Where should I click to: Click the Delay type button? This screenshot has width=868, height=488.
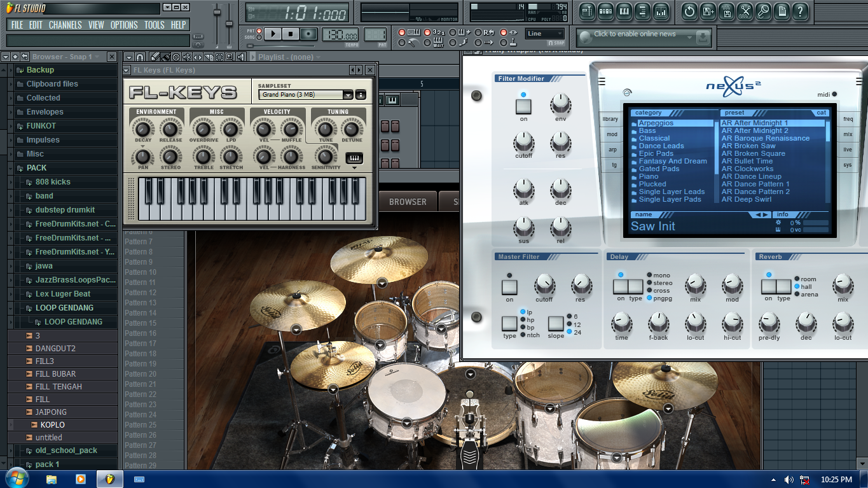point(635,287)
